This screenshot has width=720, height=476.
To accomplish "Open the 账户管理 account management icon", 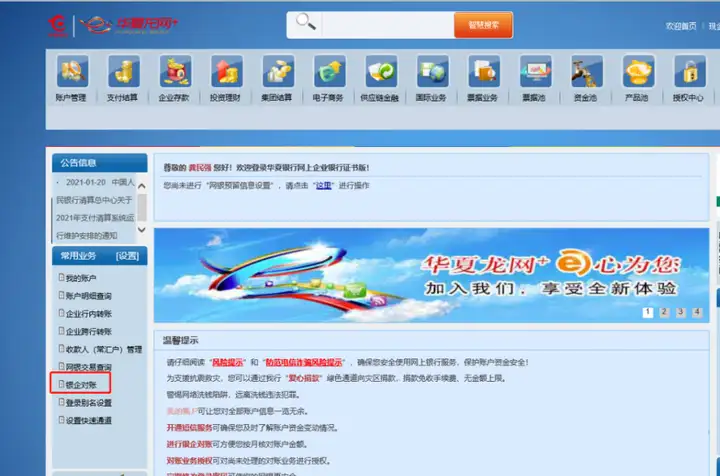I will tap(72, 71).
